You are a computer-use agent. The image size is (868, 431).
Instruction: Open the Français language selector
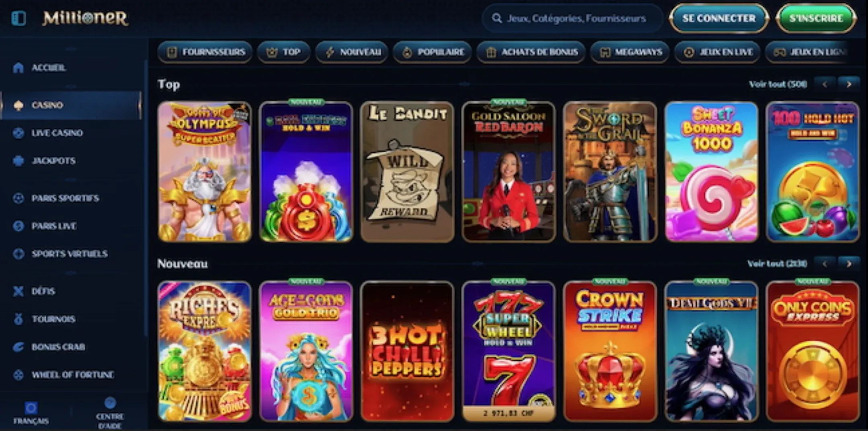pyautogui.click(x=31, y=413)
